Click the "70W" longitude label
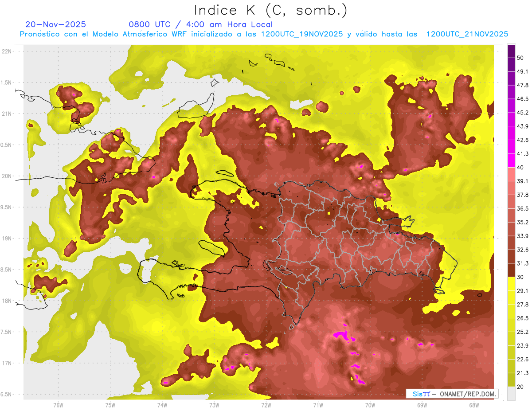This screenshot has height=411, width=532. coord(370,405)
